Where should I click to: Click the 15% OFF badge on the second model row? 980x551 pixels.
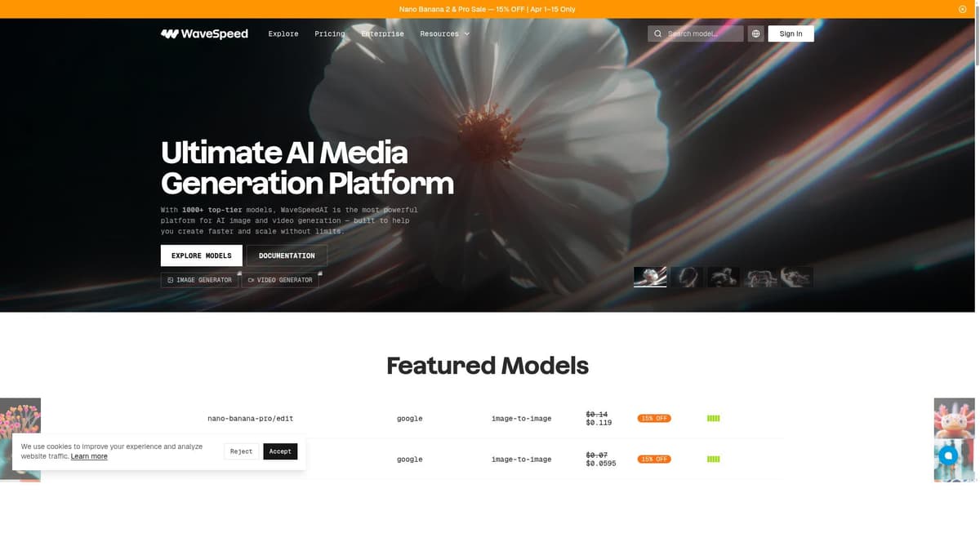coord(654,460)
